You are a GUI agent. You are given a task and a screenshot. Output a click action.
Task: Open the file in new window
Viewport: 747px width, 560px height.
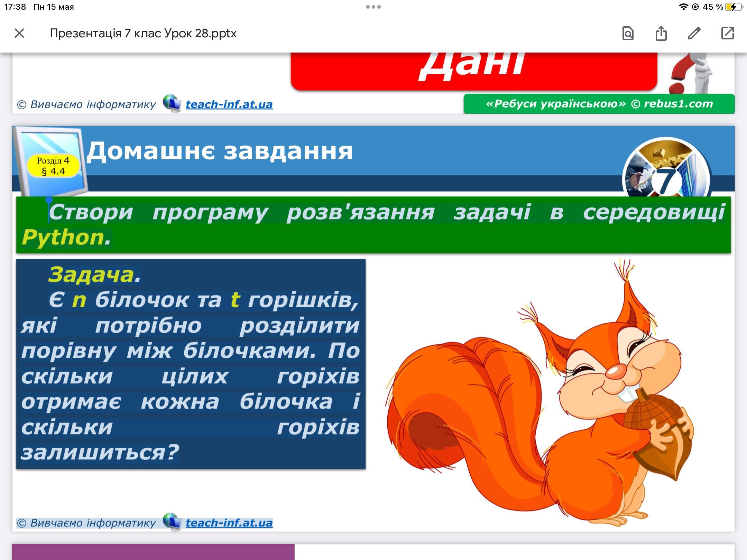click(727, 34)
